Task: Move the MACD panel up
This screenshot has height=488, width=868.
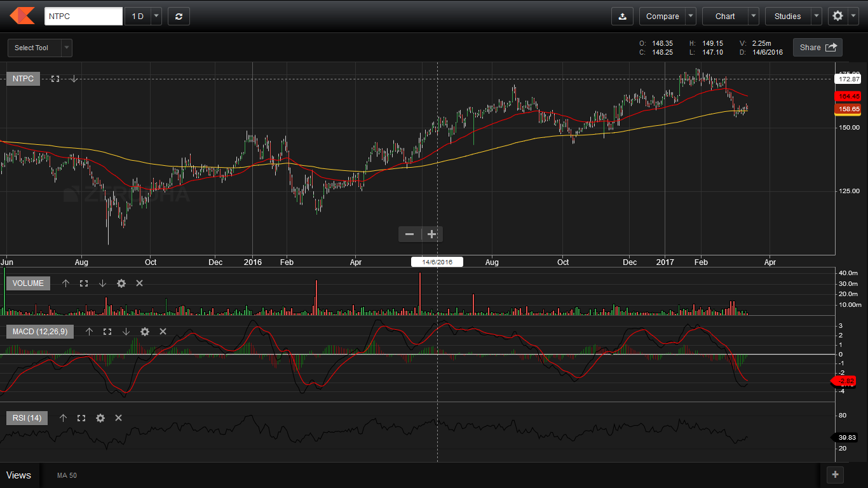Action: 89,332
